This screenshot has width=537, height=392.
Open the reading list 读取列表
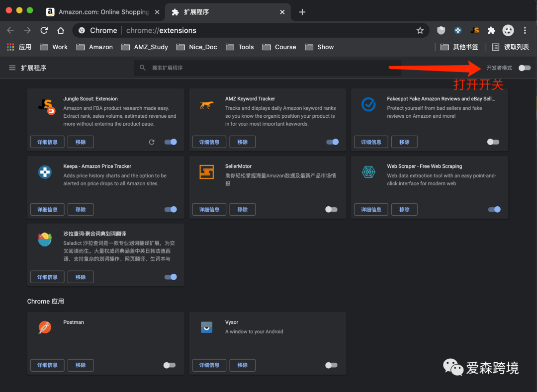click(x=510, y=47)
